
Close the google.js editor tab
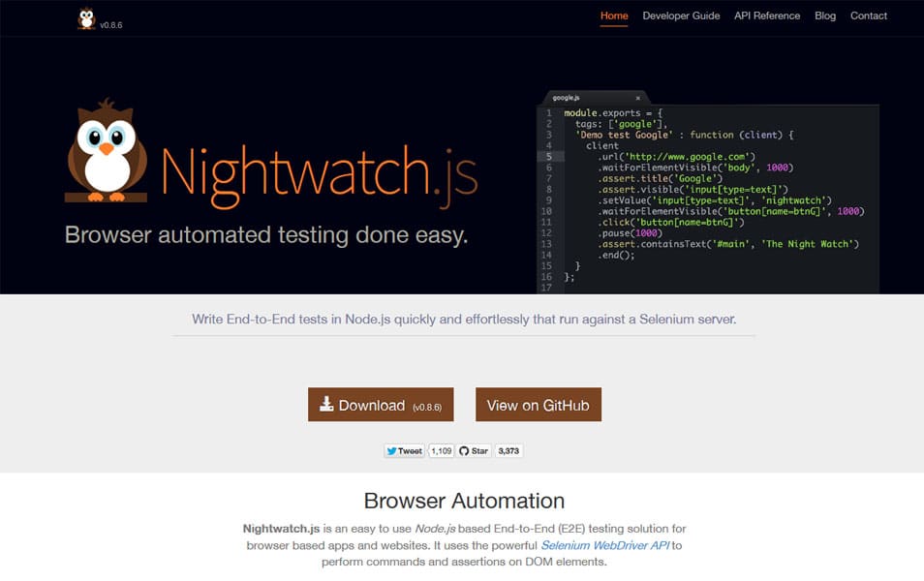point(636,98)
